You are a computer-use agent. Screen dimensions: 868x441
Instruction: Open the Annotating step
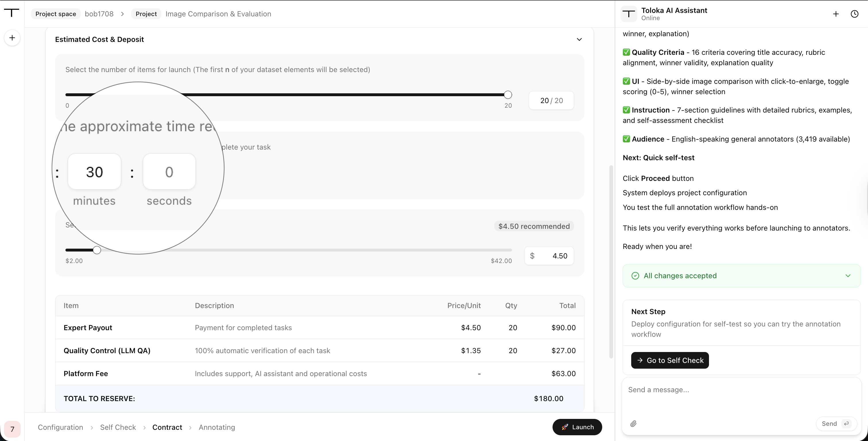[217, 427]
